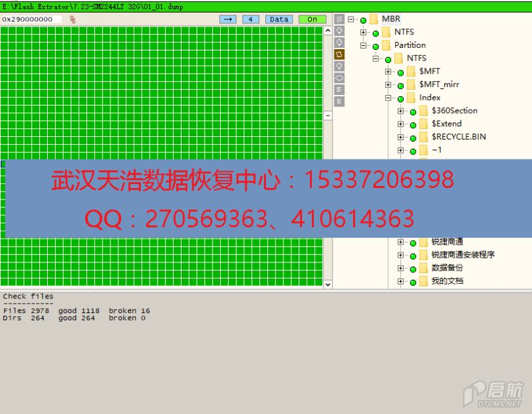
Task: Click the wavy-lines icon atop the vertical toolbar
Action: point(339,19)
